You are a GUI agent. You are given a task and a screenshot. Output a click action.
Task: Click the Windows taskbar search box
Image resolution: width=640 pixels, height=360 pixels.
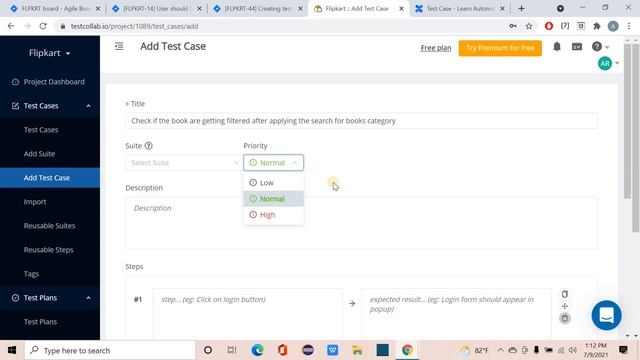click(x=110, y=350)
